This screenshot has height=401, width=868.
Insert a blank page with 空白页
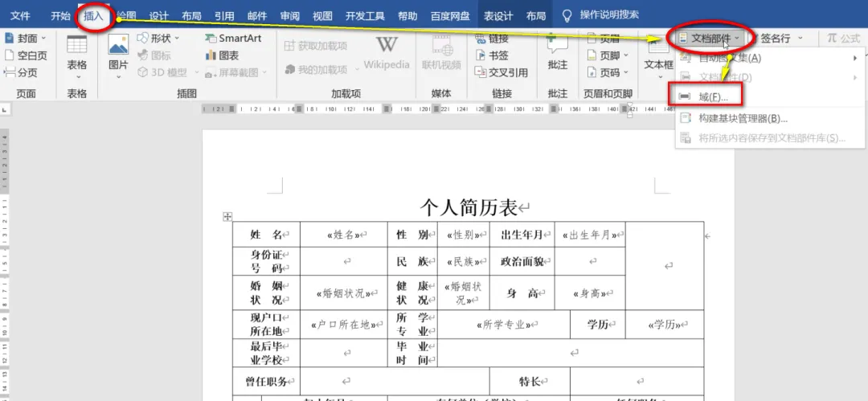click(x=26, y=55)
